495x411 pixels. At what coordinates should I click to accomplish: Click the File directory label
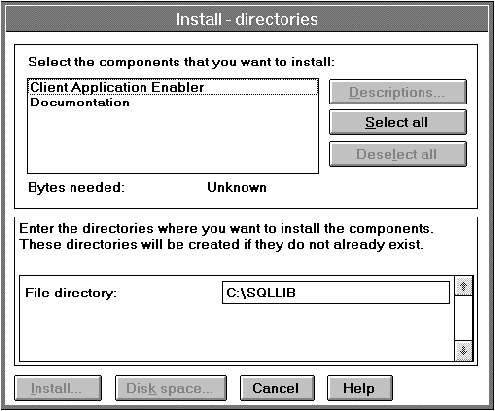coord(71,293)
